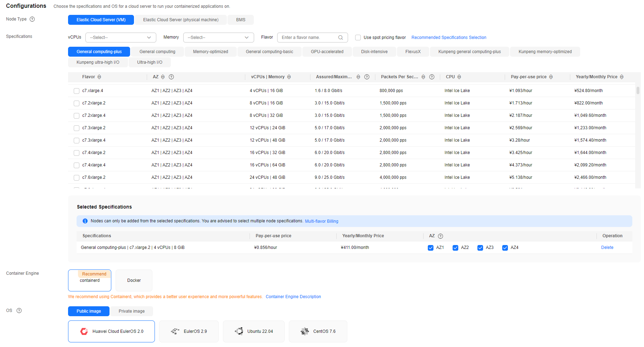Click the Ubuntu 22.04 logo icon

(x=239, y=331)
